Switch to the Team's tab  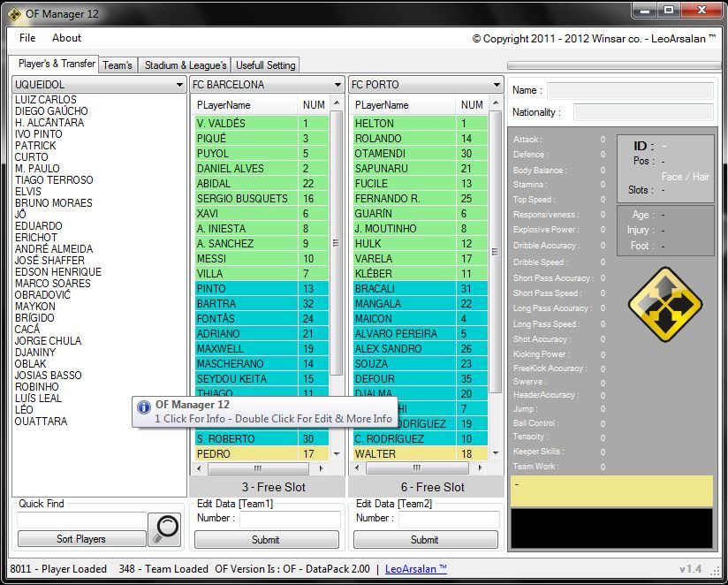118,65
